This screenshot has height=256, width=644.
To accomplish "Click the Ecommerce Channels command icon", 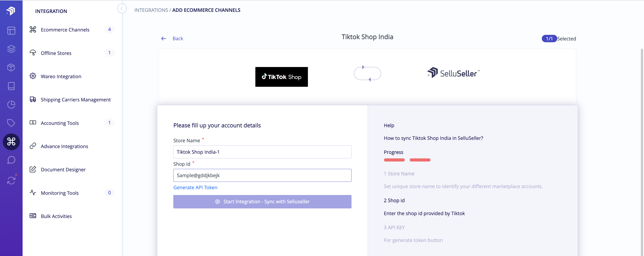I will point(33,29).
